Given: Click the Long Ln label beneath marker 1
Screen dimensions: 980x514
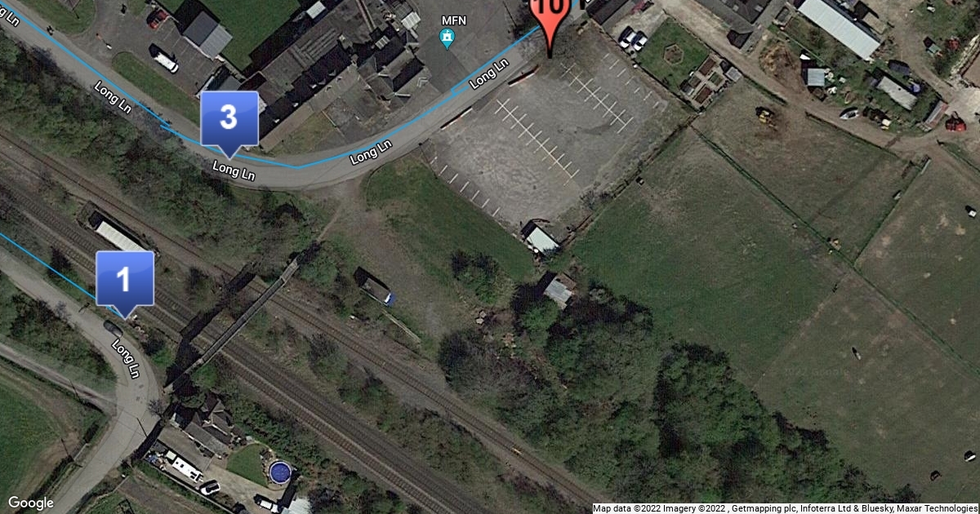Looking at the screenshot, I should (x=126, y=359).
